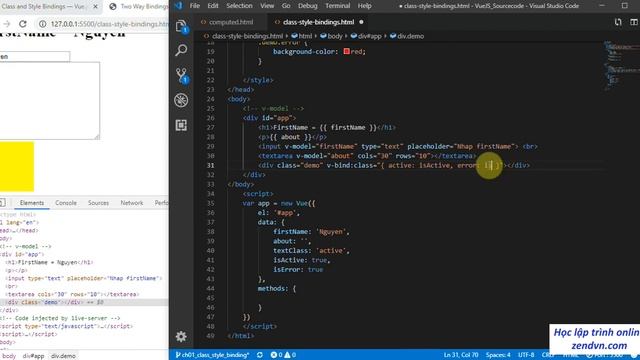The image size is (640, 360).
Task: Click the UTF-8 encoding status item
Action: coord(526,355)
